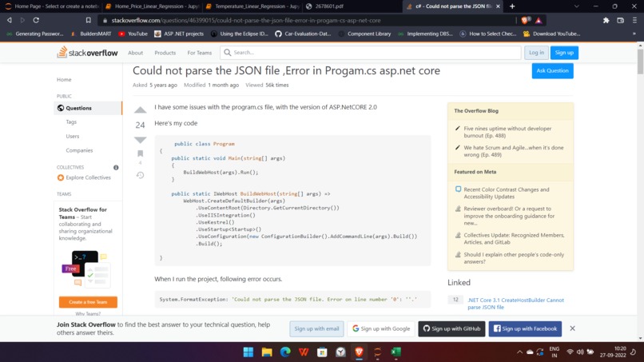Open Companies in left sidebar
The width and height of the screenshot is (644, 362).
(79, 150)
